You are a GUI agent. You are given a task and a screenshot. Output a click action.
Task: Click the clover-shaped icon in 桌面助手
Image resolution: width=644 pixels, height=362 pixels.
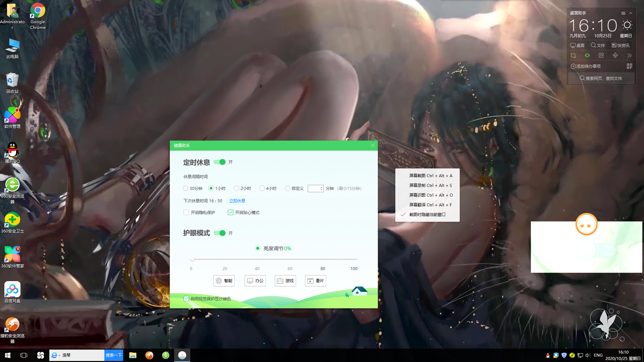click(x=615, y=56)
